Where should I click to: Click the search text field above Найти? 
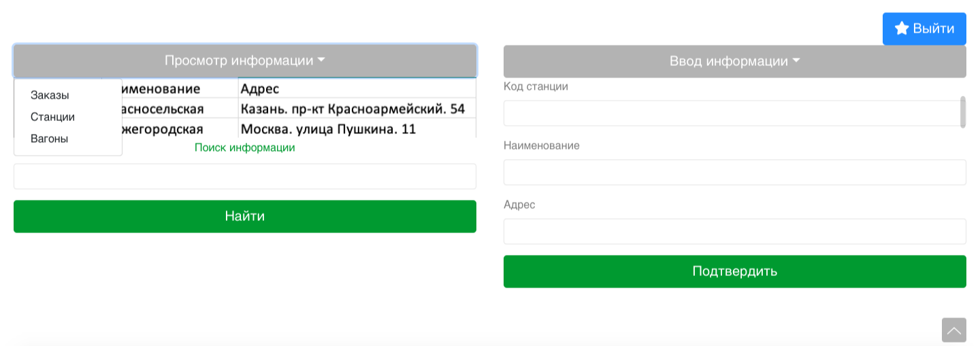(x=245, y=176)
